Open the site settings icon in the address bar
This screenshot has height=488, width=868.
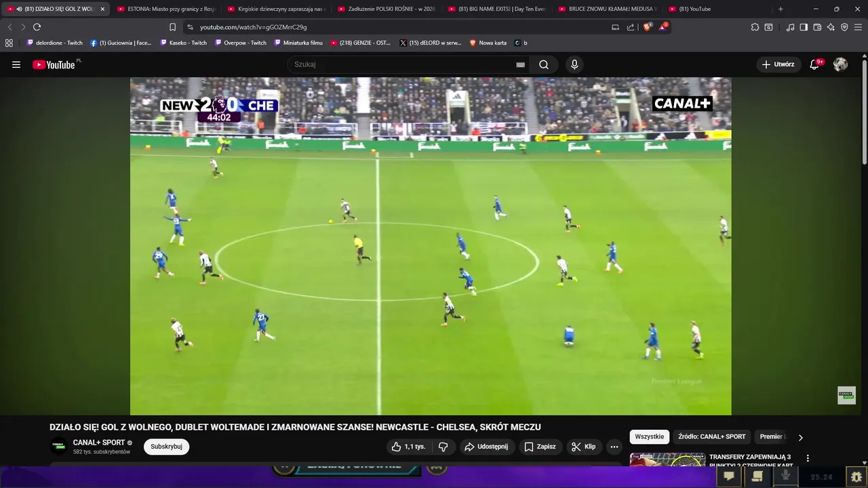pyautogui.click(x=190, y=27)
